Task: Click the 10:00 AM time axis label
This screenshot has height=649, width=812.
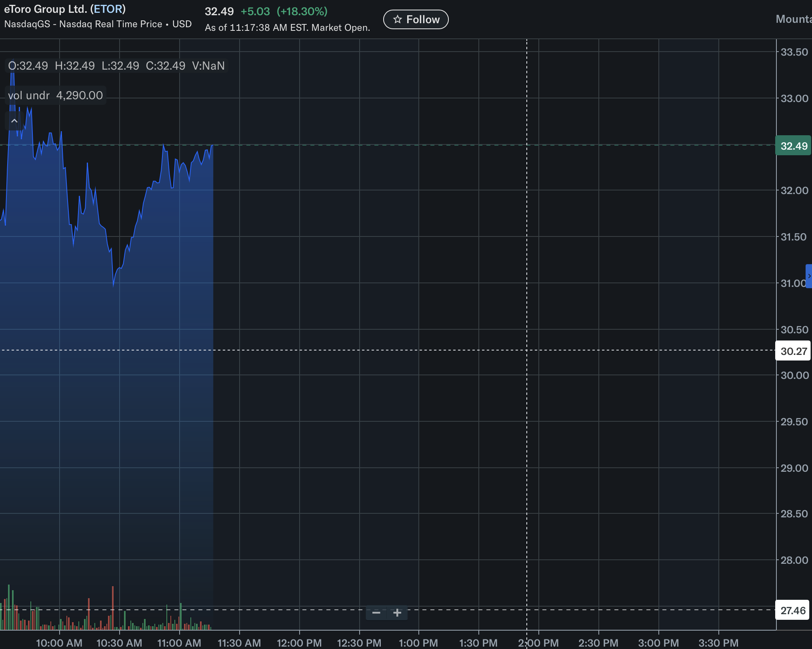Action: (x=59, y=643)
